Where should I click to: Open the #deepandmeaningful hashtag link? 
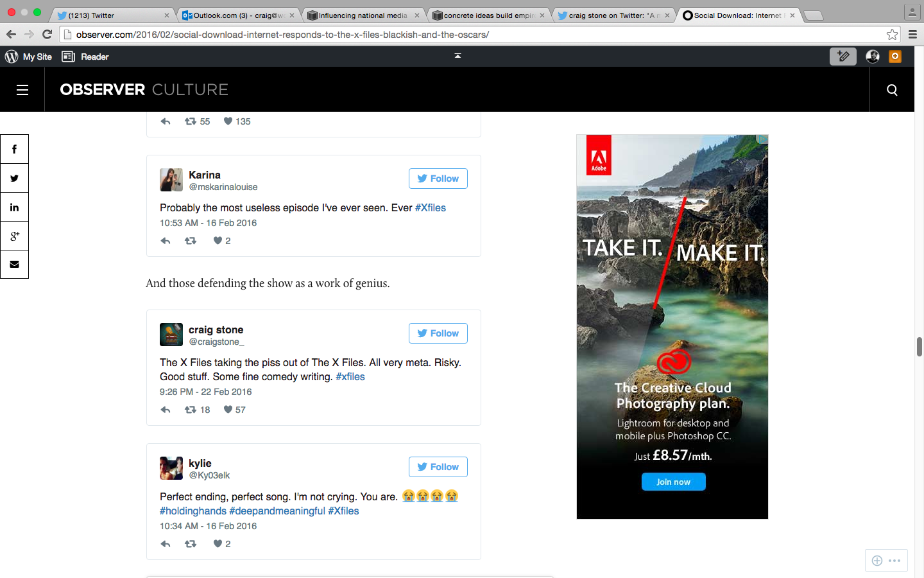tap(277, 511)
